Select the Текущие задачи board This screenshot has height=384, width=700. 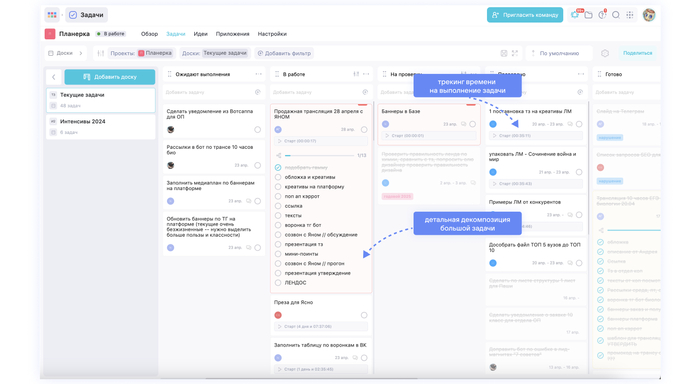tap(101, 100)
